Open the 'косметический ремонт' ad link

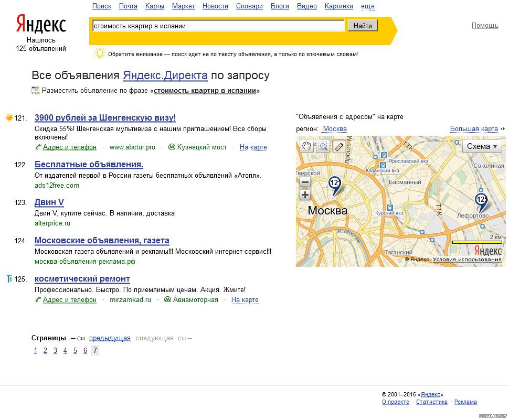(82, 278)
